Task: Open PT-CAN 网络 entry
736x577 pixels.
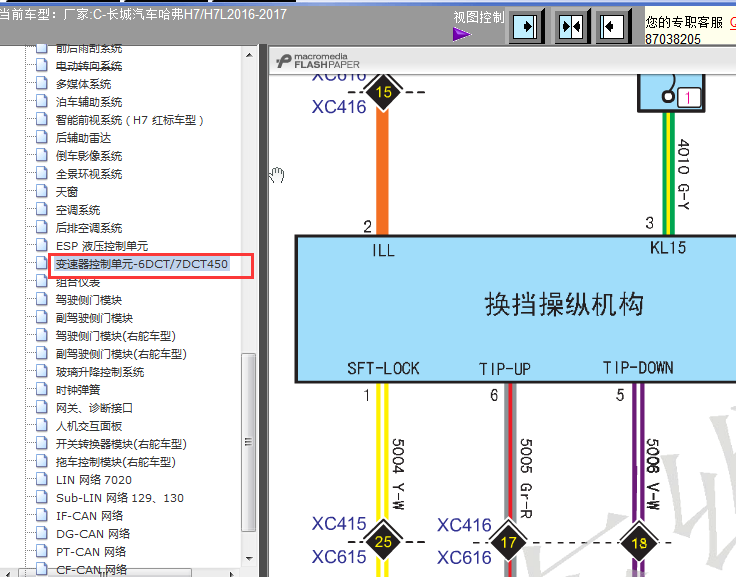Action: pyautogui.click(x=91, y=552)
